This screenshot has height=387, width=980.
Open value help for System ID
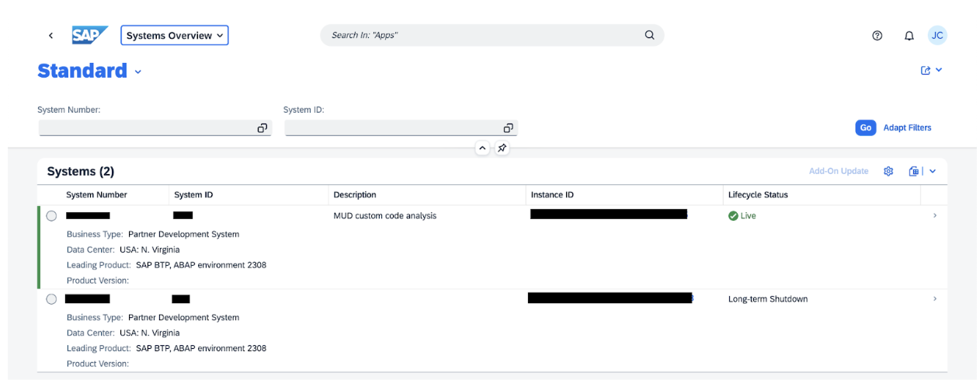(508, 128)
